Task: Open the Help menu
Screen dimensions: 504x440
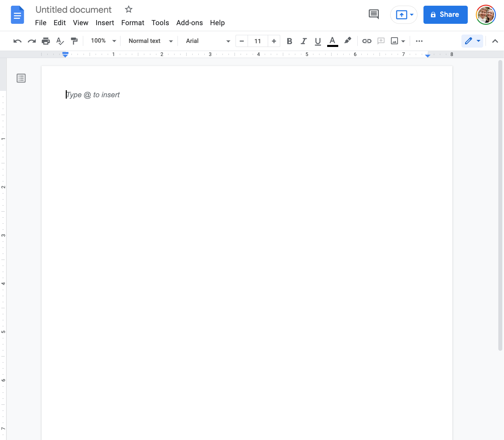Action: [x=217, y=23]
